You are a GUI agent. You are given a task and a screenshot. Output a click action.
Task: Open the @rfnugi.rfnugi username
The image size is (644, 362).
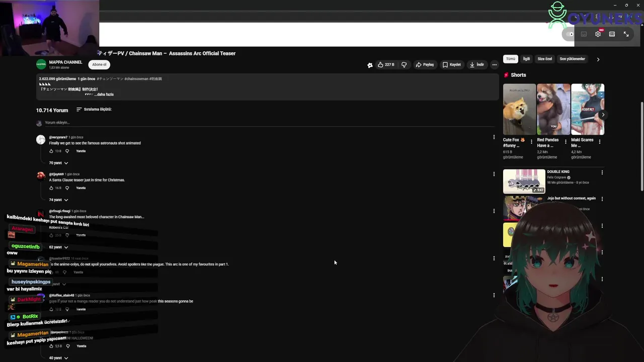[59, 211]
